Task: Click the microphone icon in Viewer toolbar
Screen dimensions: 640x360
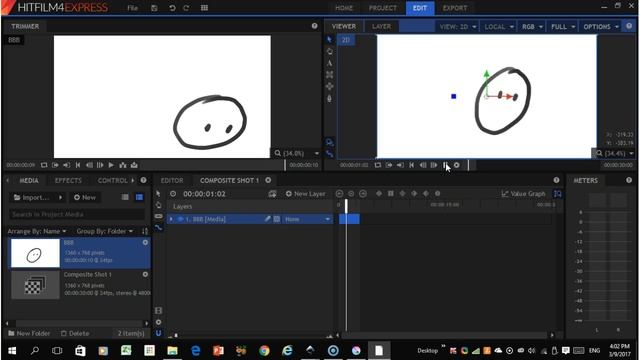Action: pos(329,98)
